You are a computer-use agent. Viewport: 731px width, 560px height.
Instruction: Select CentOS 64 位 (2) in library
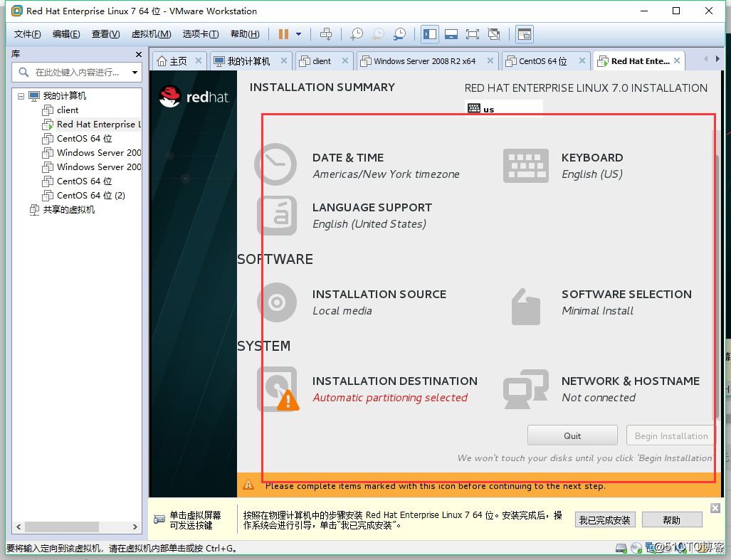(91, 195)
